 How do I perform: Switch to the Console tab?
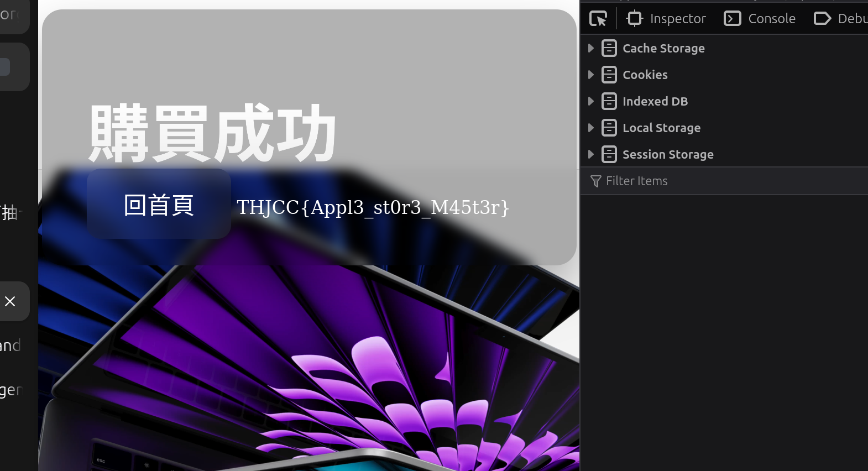point(760,19)
